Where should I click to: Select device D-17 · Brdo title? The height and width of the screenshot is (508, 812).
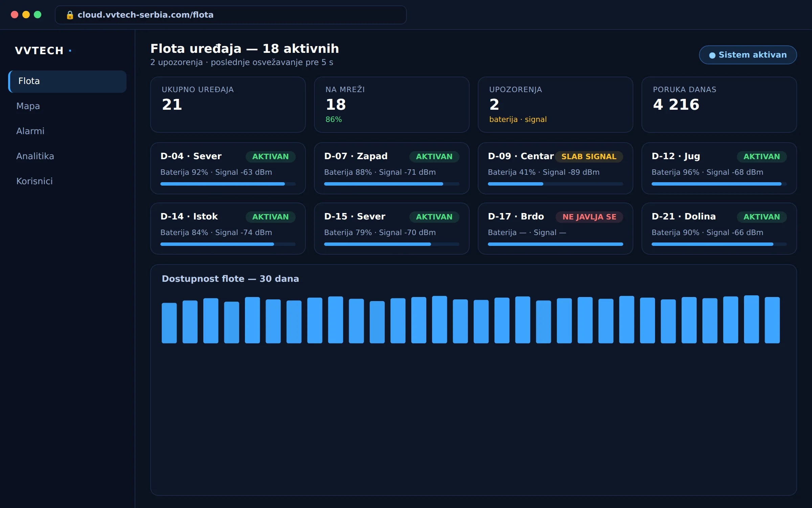coord(516,216)
